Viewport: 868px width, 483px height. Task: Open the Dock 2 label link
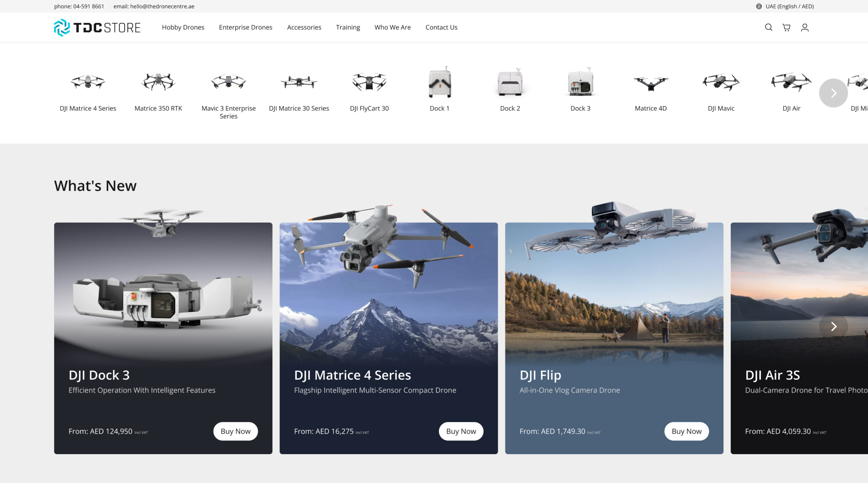coord(510,109)
